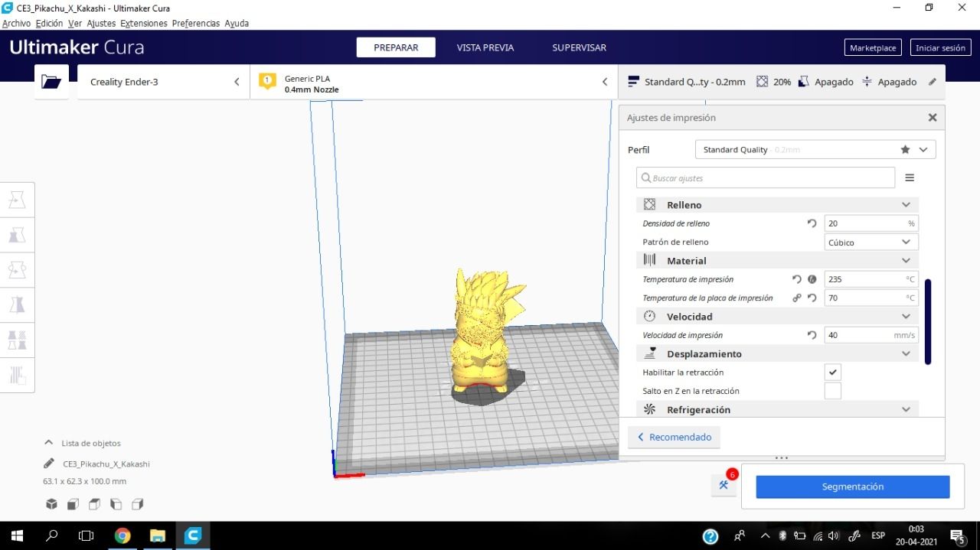Open the Ayuda menu
The height and width of the screenshot is (550, 980).
tap(237, 23)
